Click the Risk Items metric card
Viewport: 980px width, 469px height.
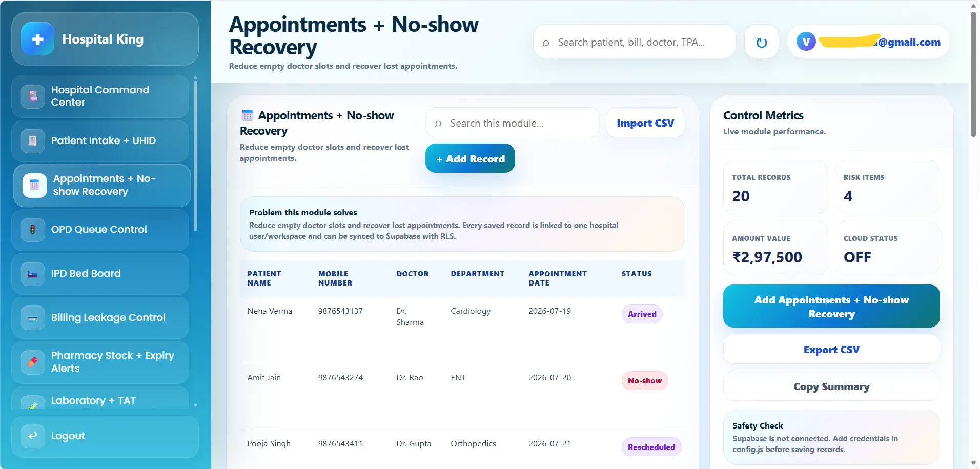click(887, 187)
